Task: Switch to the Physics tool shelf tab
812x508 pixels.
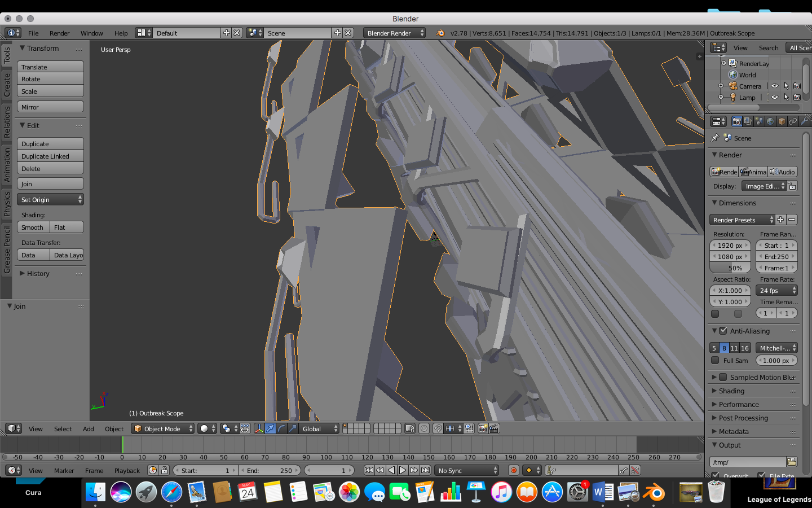Action: click(7, 203)
